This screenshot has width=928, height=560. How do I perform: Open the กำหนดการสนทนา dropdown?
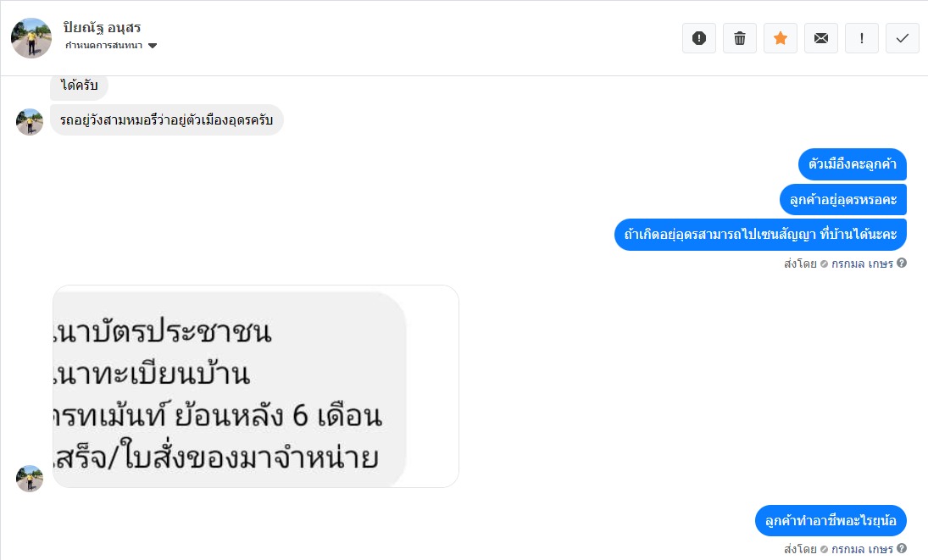[111, 46]
